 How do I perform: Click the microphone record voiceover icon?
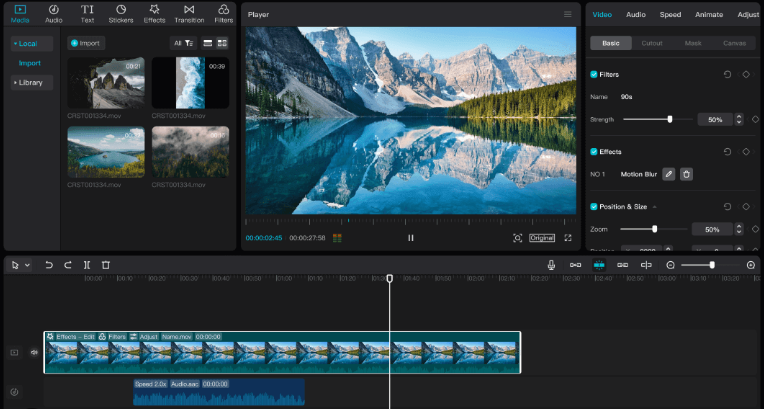click(551, 265)
